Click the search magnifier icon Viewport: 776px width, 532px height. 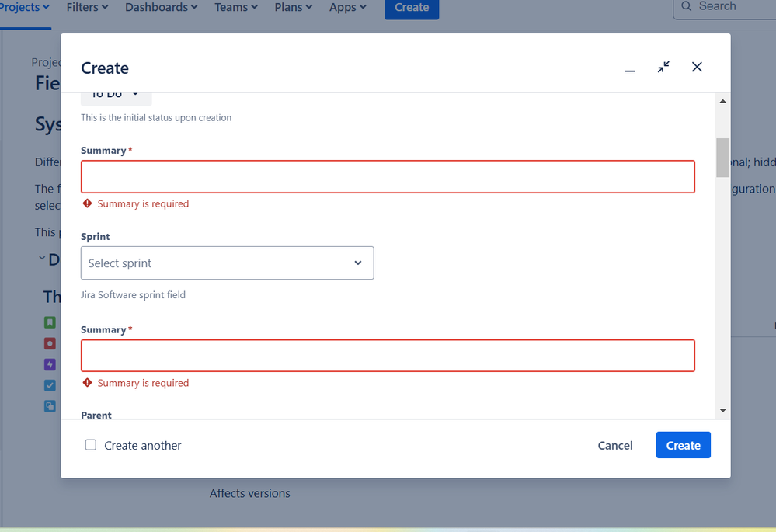tap(687, 6)
